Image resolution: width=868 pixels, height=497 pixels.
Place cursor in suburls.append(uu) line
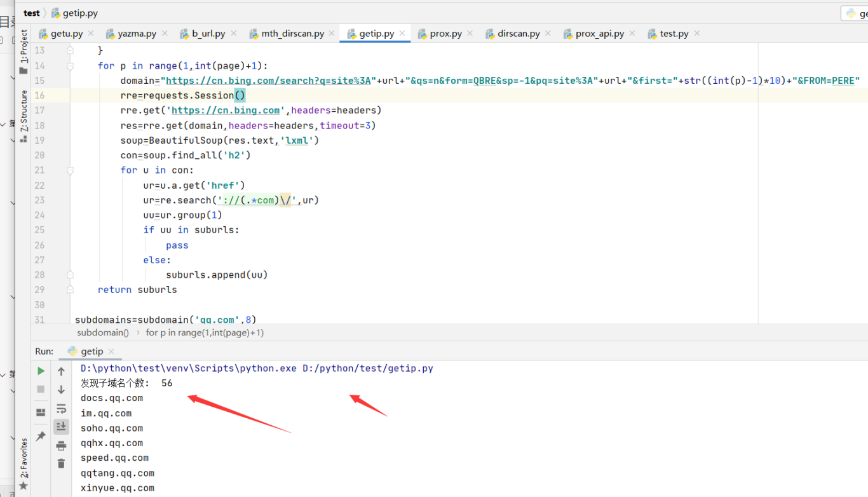click(217, 275)
